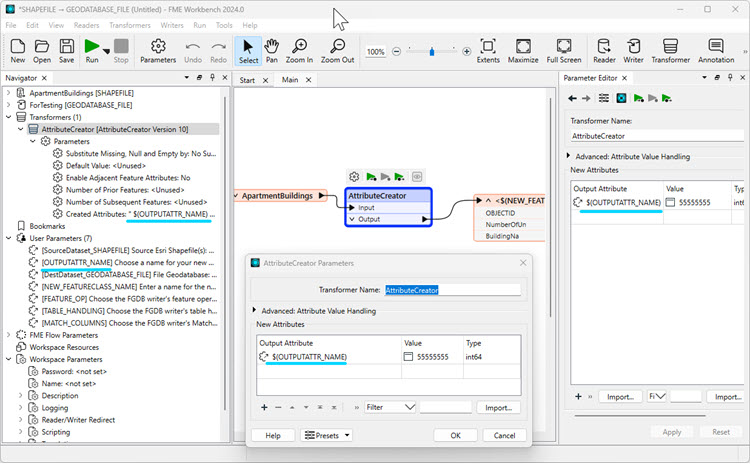Screen dimensions: 750x464
Task: Click the Help button in dialog
Action: pyautogui.click(x=273, y=435)
